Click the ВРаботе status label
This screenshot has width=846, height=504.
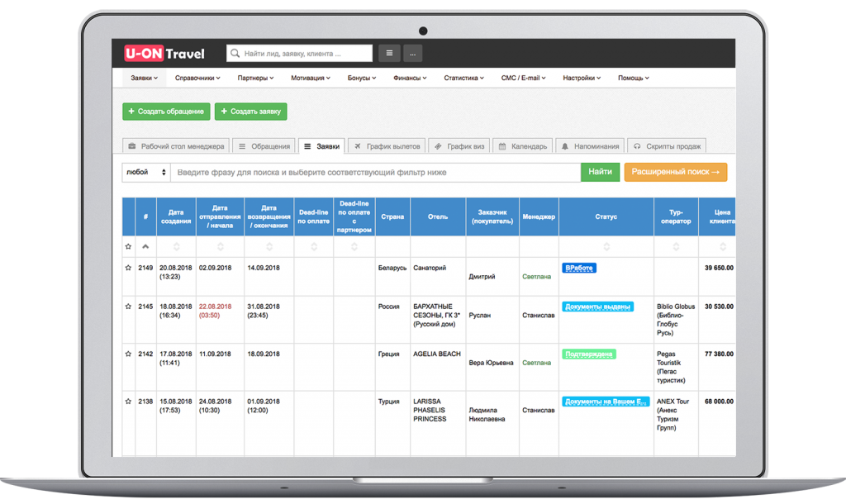pyautogui.click(x=579, y=269)
